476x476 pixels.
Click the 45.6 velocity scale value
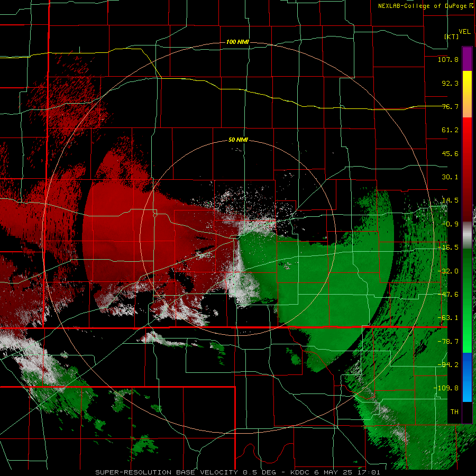tap(450, 153)
